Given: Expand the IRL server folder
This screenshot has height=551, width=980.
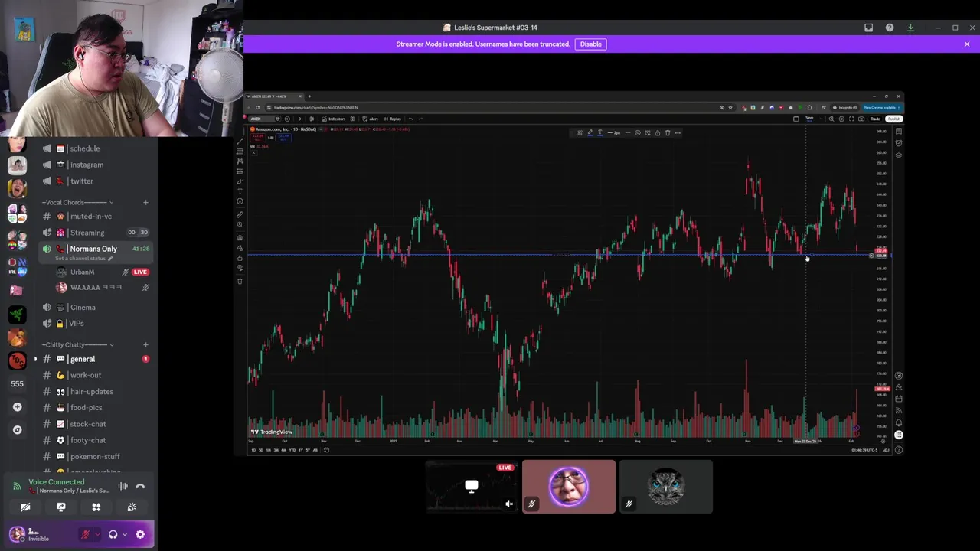Looking at the screenshot, I should 17,266.
